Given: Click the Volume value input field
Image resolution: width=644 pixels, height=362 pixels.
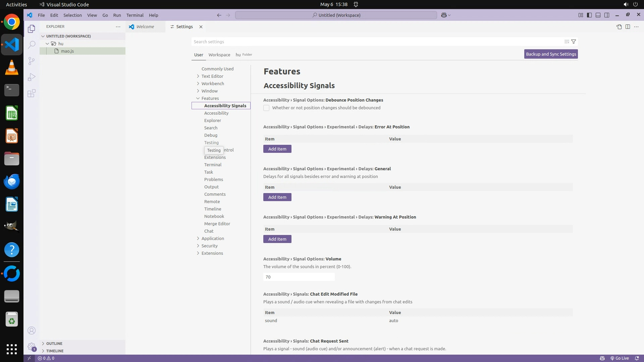Looking at the screenshot, I should [299, 277].
